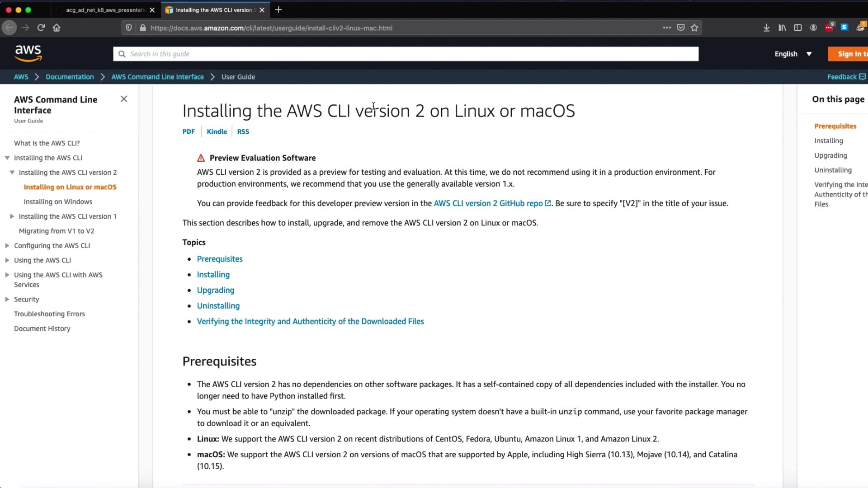The width and height of the screenshot is (868, 488).
Task: Close the left navigation sidebar
Action: click(124, 99)
